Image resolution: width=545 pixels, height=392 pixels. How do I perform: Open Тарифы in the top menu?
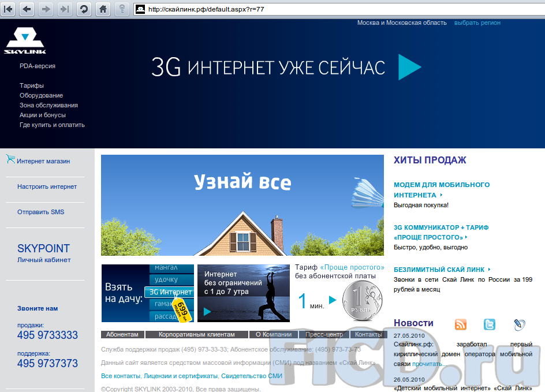[x=32, y=85]
